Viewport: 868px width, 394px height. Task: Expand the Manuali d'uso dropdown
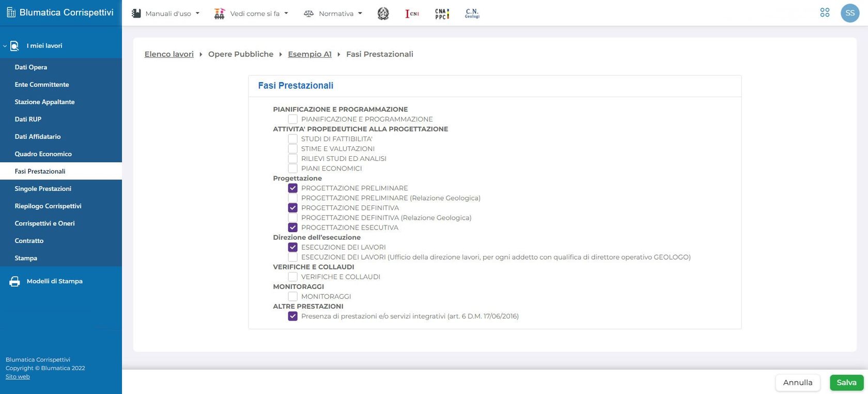[165, 13]
